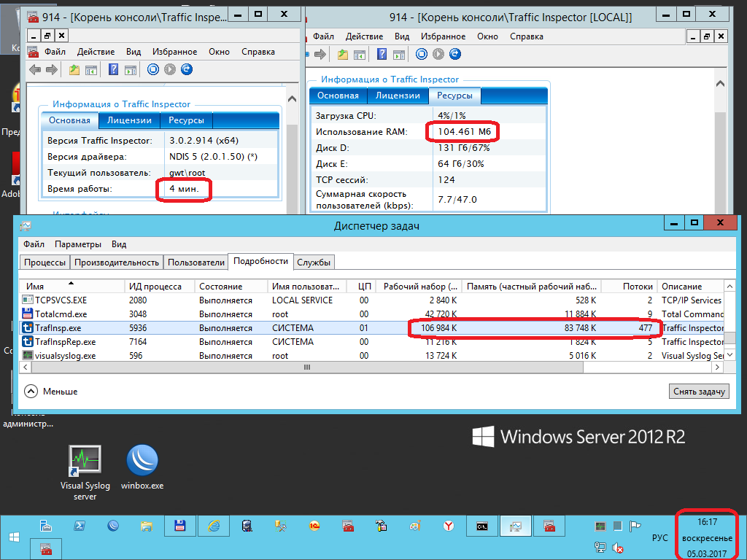The width and height of the screenshot is (747, 560).
Task: Toggle console tree icon in the Основная console window
Action: click(x=91, y=69)
